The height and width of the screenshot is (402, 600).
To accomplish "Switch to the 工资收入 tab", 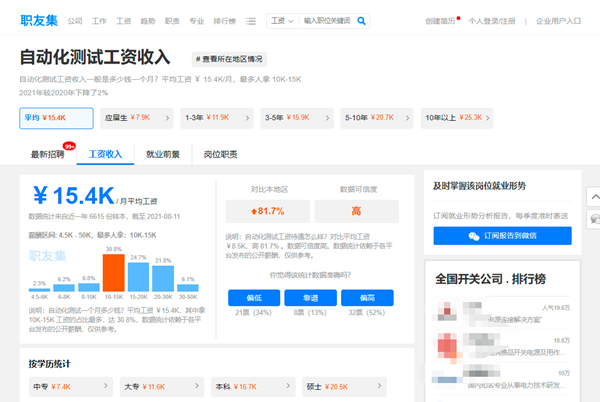I will [105, 154].
